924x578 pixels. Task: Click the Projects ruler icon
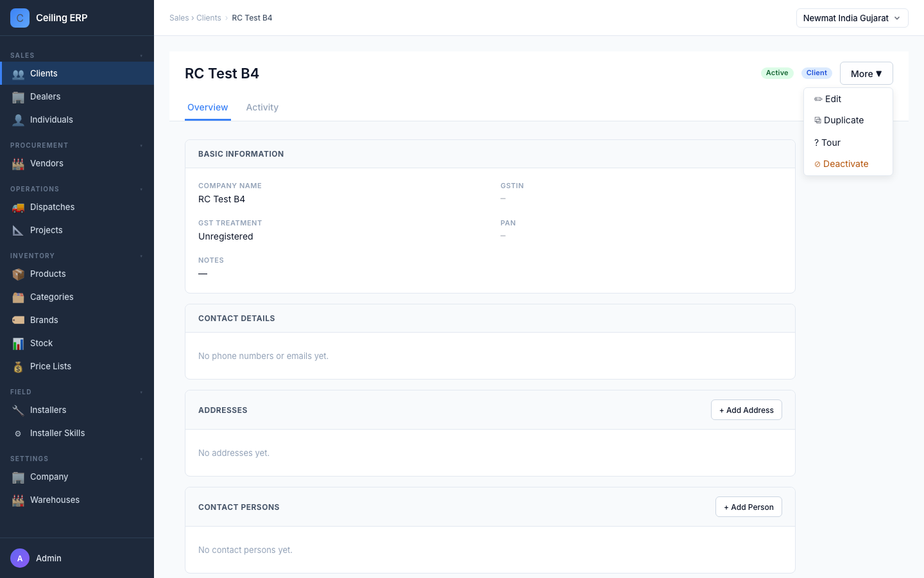tap(18, 231)
